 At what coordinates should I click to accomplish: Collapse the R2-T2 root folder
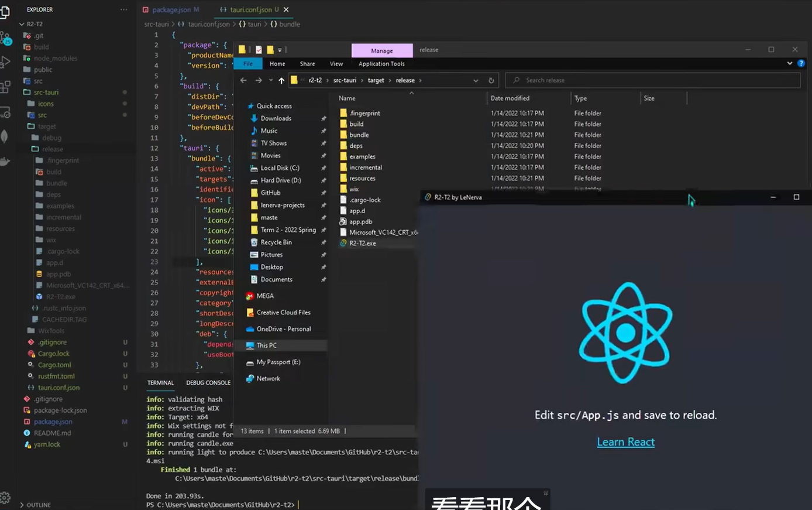(22, 24)
